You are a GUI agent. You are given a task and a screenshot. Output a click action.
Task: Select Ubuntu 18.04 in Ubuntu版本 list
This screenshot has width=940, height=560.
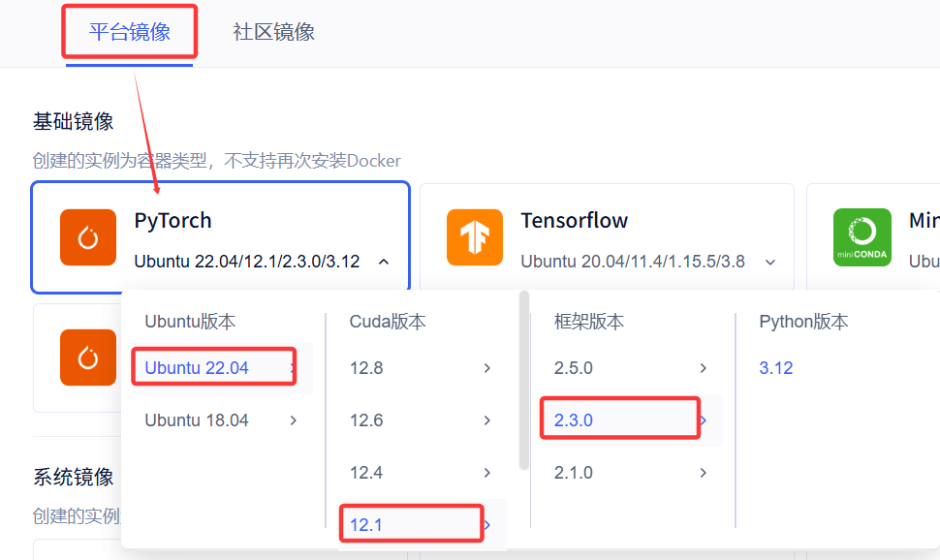click(221, 420)
